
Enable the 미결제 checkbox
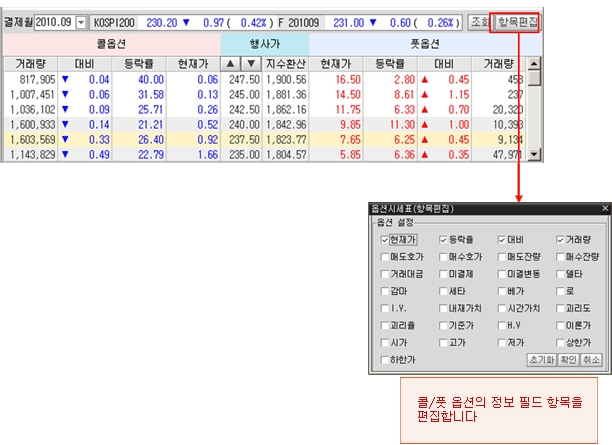click(443, 274)
